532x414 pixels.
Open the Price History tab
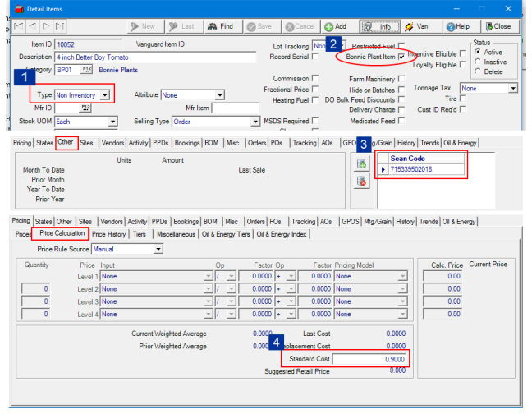pyautogui.click(x=109, y=234)
